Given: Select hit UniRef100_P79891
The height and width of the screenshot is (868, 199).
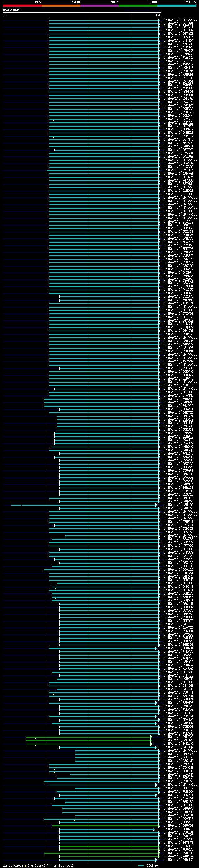Looking at the screenshot, I should click(x=178, y=286).
